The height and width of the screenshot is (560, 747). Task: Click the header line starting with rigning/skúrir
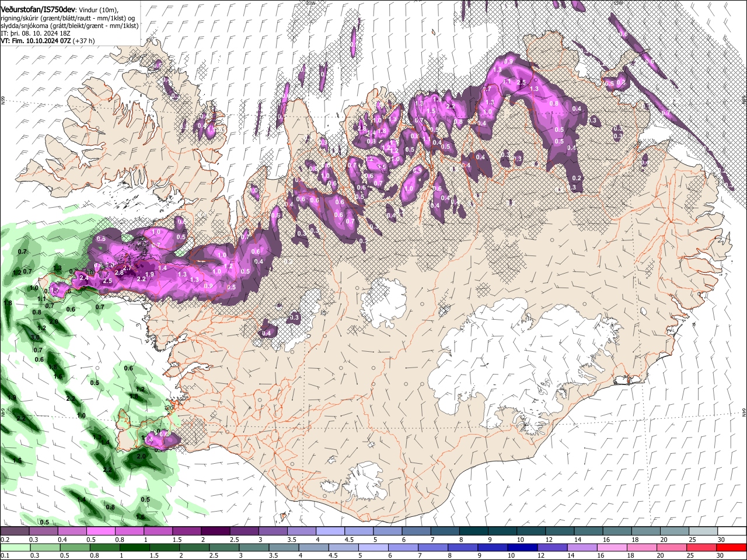(x=68, y=17)
